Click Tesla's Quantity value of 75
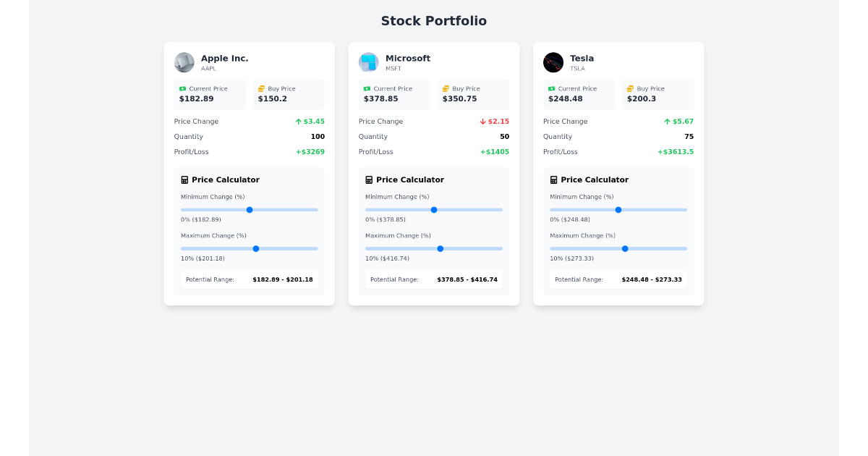 pyautogui.click(x=689, y=136)
